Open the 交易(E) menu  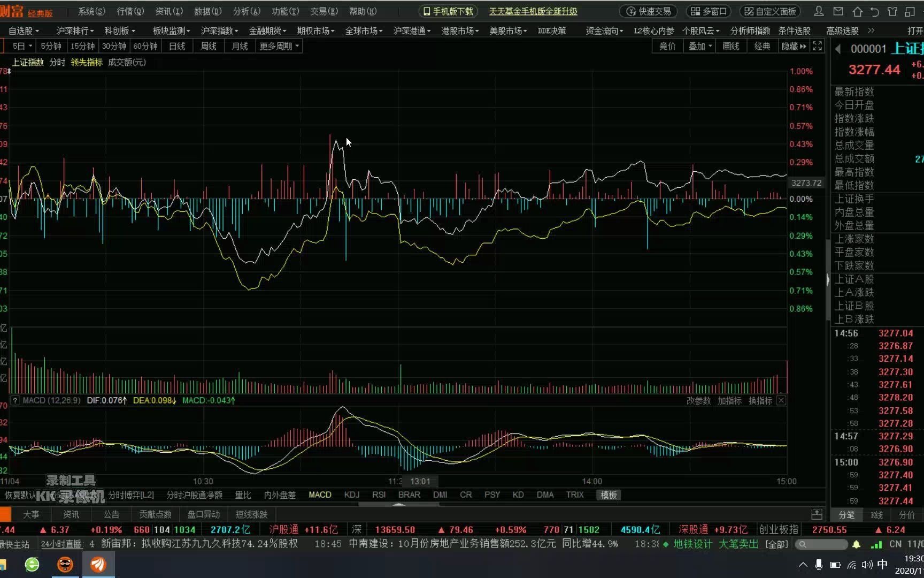click(324, 11)
